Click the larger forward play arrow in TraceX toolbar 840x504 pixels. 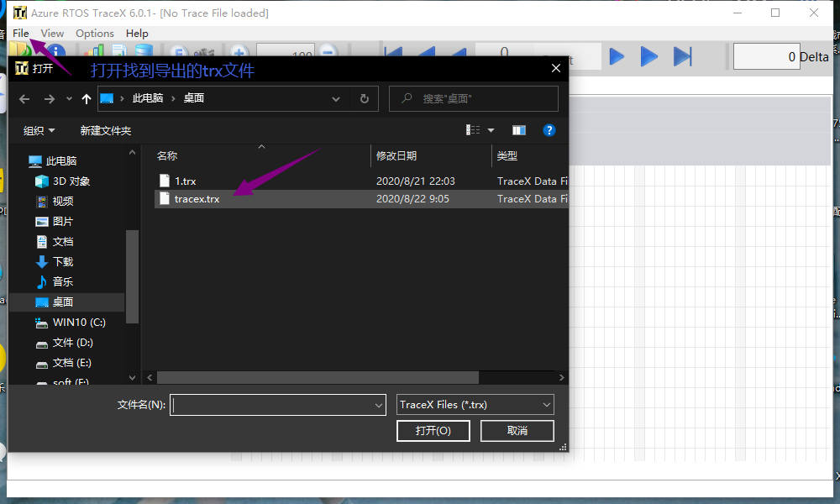coord(648,56)
